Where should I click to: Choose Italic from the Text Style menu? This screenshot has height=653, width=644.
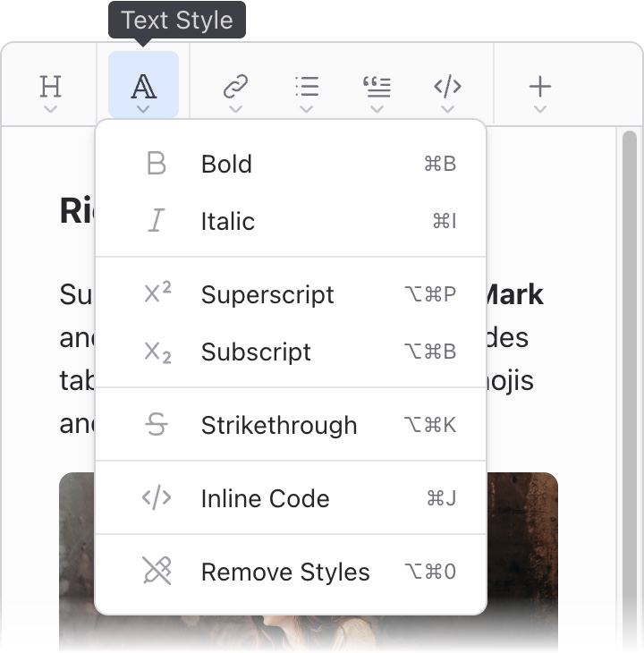291,221
